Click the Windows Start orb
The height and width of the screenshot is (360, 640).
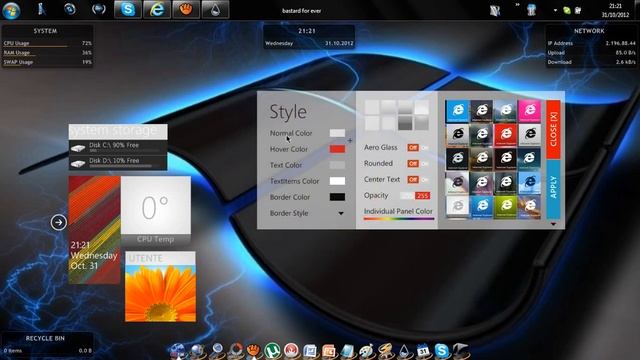pos(11,10)
